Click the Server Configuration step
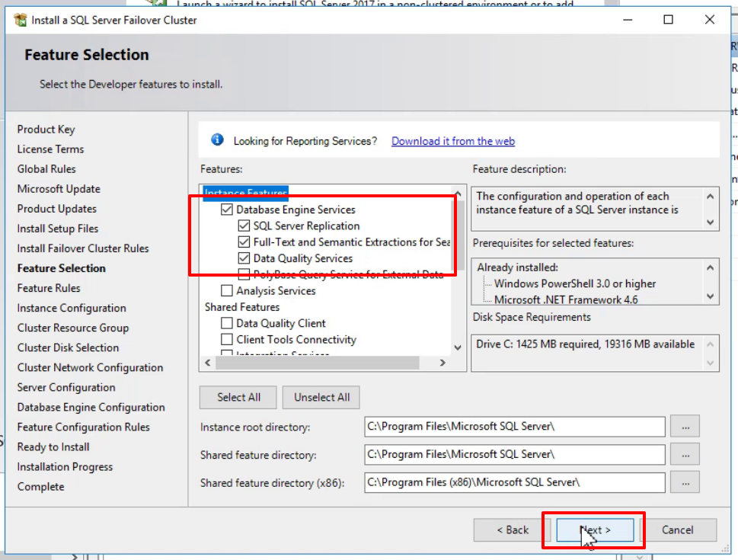The width and height of the screenshot is (738, 560). click(66, 387)
